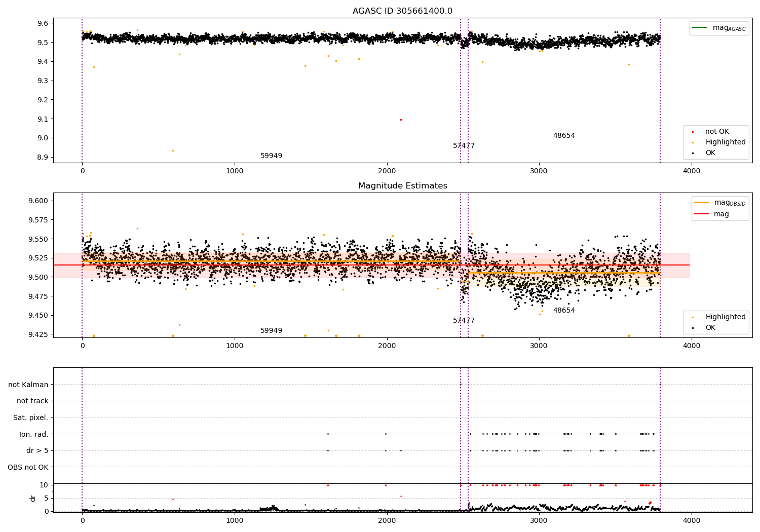Click the 4000 x-tick of the AGASC plot
This screenshot has height=532, width=760.
pyautogui.click(x=692, y=171)
